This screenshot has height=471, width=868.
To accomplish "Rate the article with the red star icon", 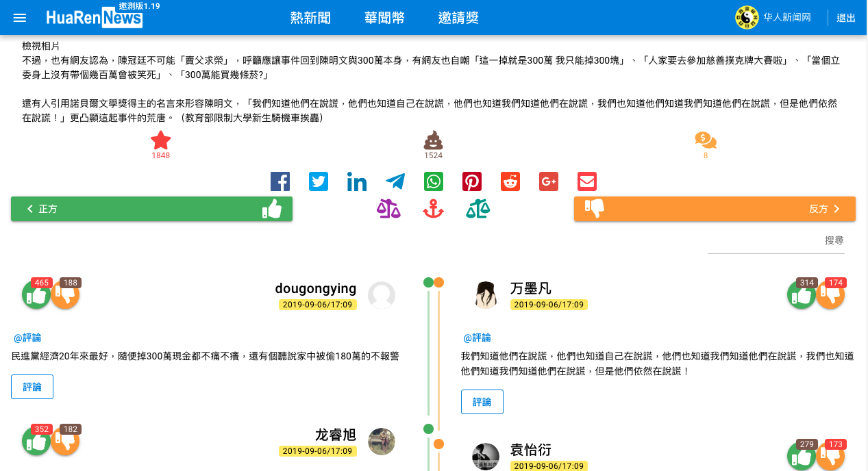I will click(x=160, y=140).
